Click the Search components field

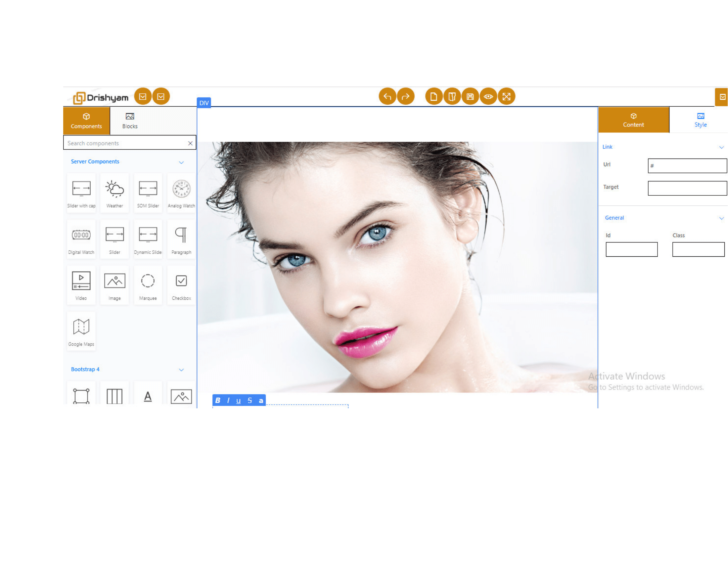(126, 143)
